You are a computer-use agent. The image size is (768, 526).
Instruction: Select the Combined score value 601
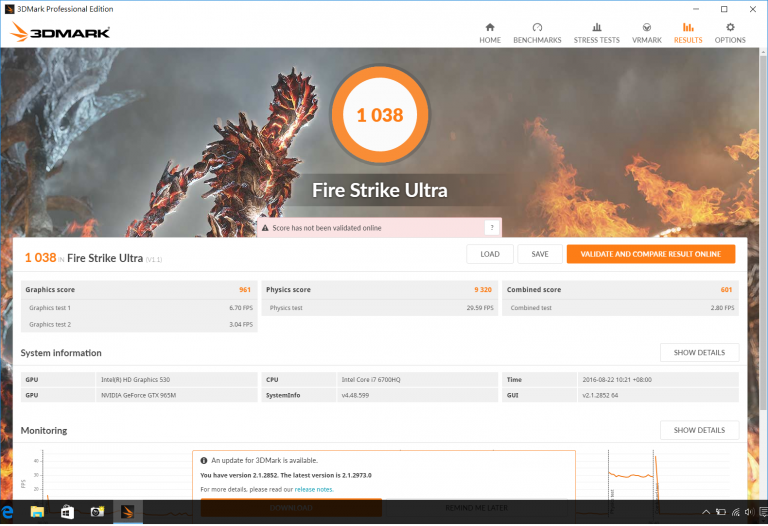coord(726,289)
